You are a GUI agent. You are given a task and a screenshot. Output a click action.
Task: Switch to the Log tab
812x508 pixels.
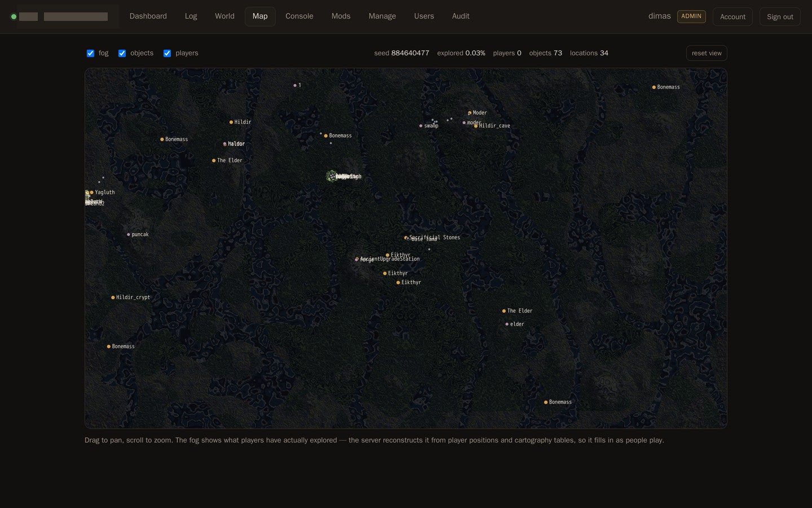[191, 16]
